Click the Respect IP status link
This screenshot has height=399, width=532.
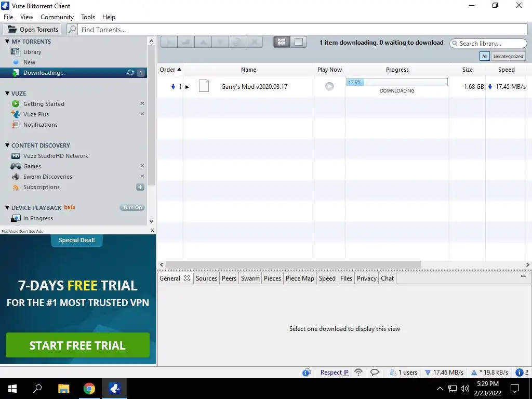click(x=334, y=372)
